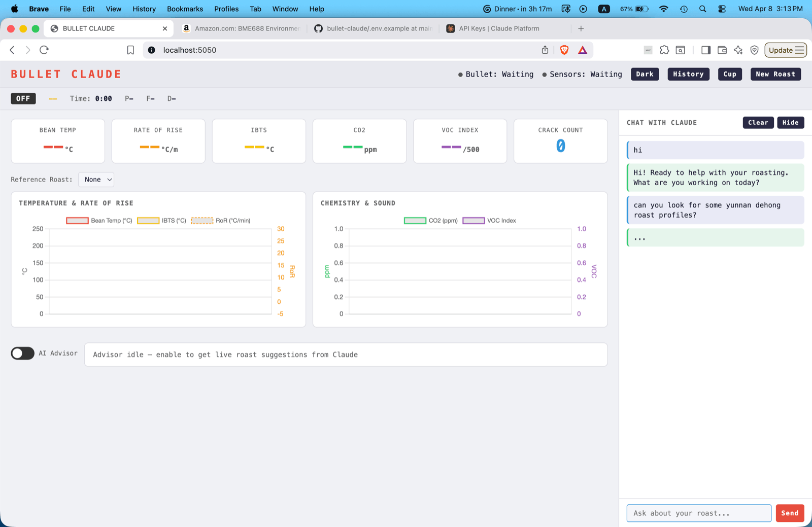Screen dimensions: 812x527
Task: Click the Crack Count card
Action: 560,141
